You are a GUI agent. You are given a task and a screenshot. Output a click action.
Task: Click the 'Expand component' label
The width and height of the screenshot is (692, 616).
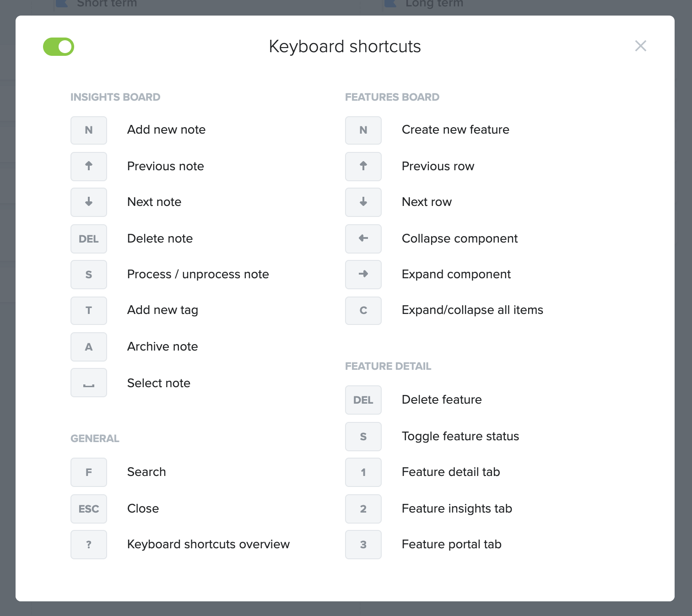coord(456,275)
